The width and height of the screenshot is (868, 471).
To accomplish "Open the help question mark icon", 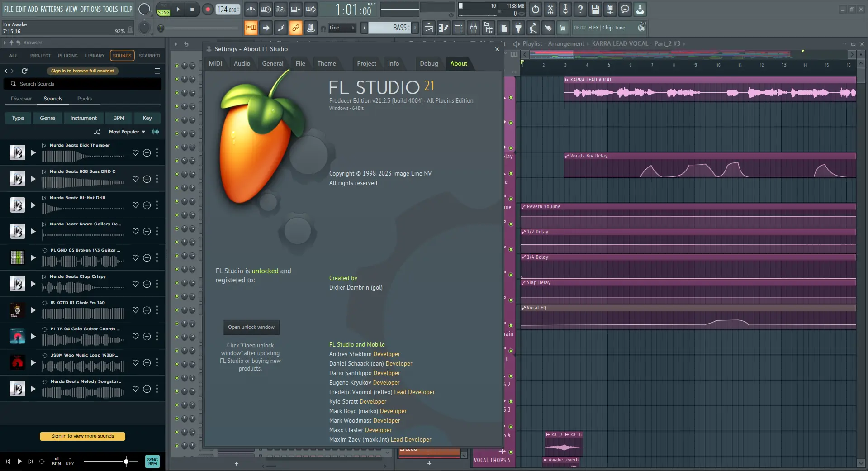I will (580, 9).
